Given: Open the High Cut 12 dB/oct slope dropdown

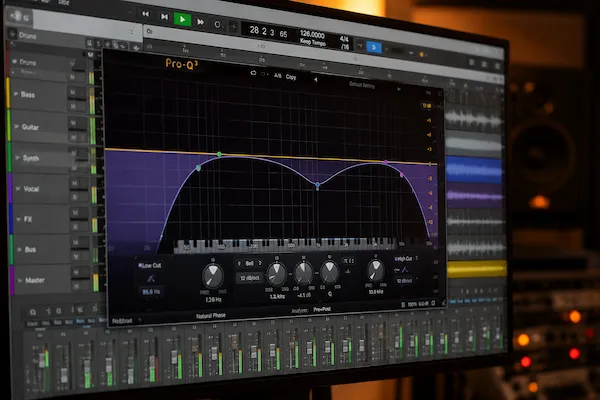Looking at the screenshot, I should click(404, 281).
